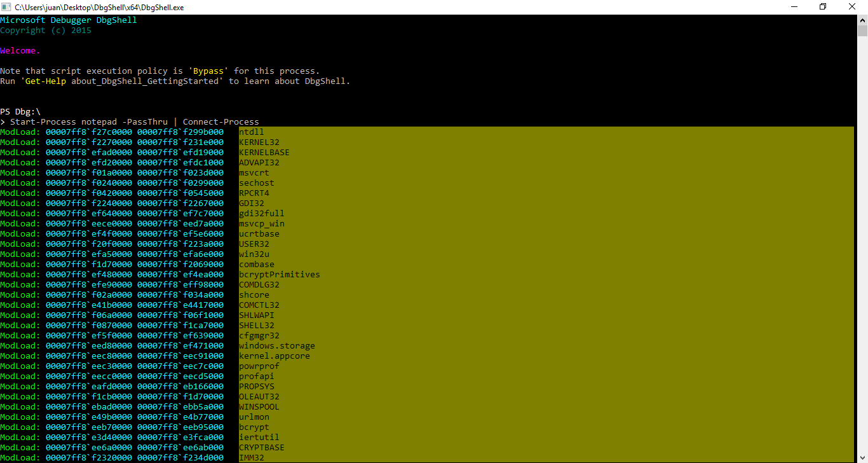Click the 'gdi32full' module name
The height and width of the screenshot is (463, 868).
click(262, 214)
